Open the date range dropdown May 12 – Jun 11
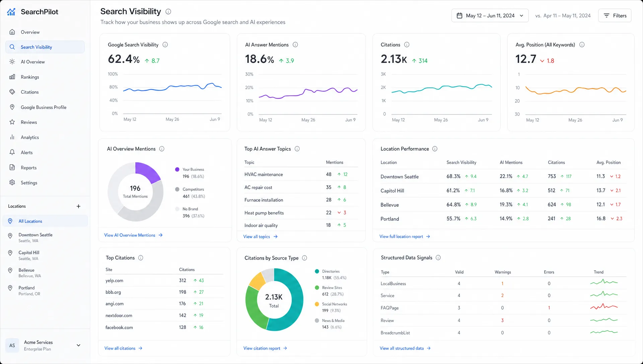 click(490, 16)
